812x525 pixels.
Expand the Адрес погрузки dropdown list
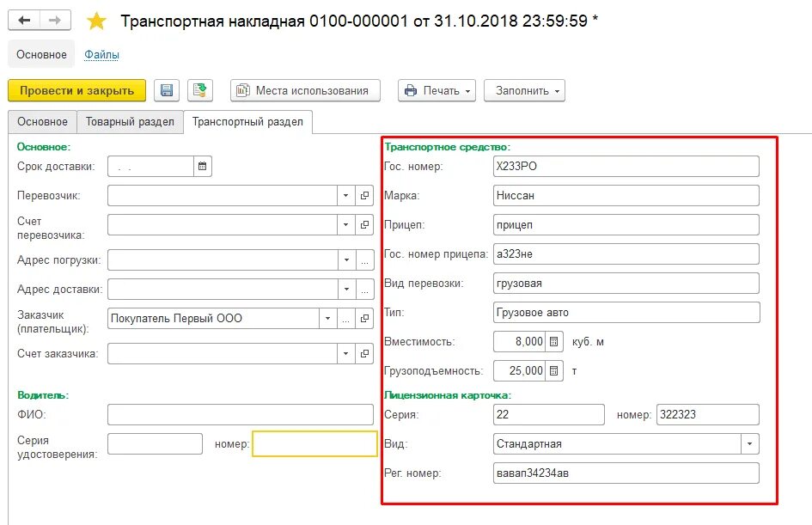coord(346,259)
